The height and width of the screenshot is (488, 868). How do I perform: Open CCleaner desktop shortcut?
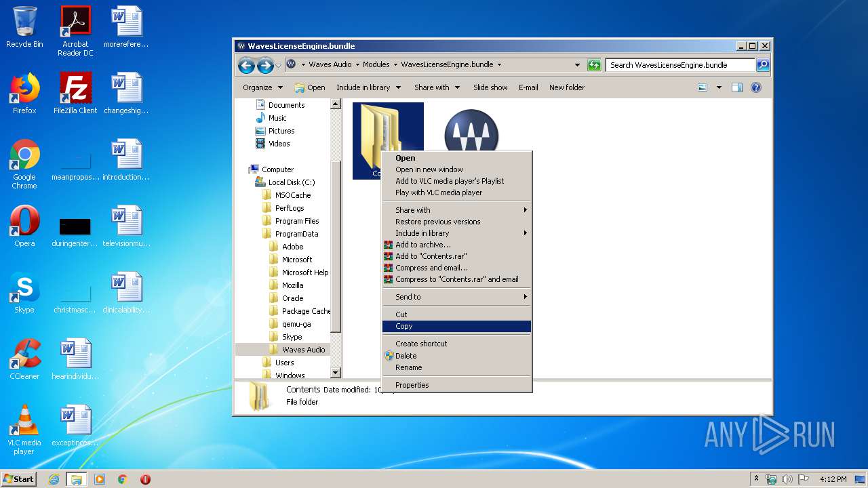(x=24, y=359)
